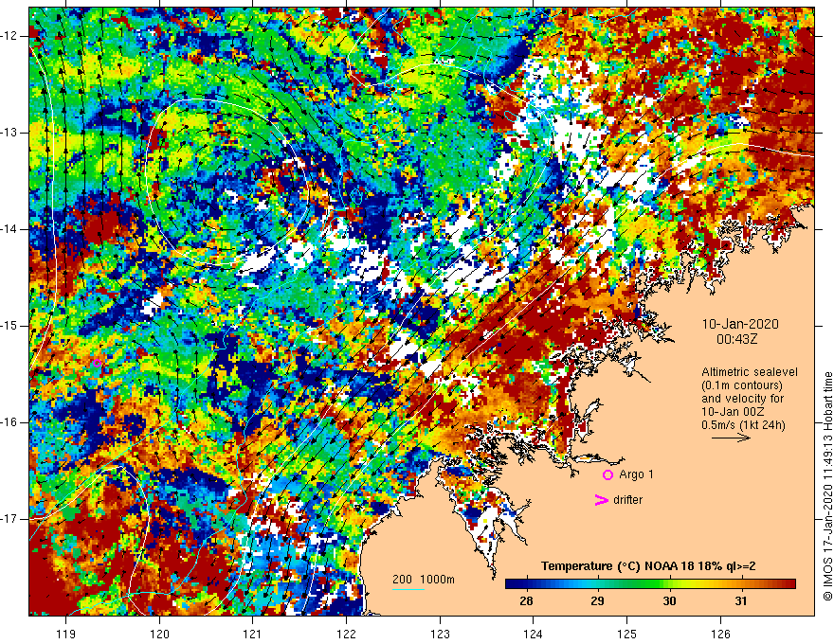
Task: Click longitude label 122
Action: [x=346, y=634]
